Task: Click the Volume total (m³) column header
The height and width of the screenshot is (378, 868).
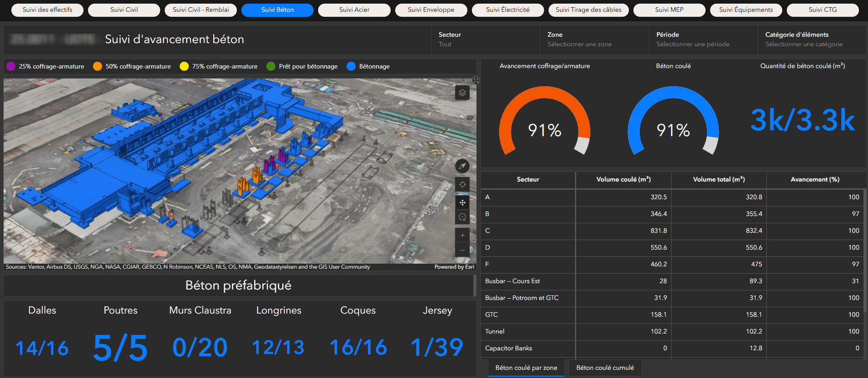Action: tap(719, 180)
